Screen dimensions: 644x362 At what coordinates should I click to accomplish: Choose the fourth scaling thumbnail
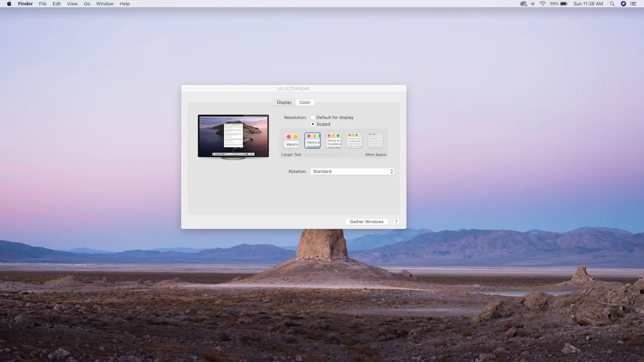click(x=355, y=141)
